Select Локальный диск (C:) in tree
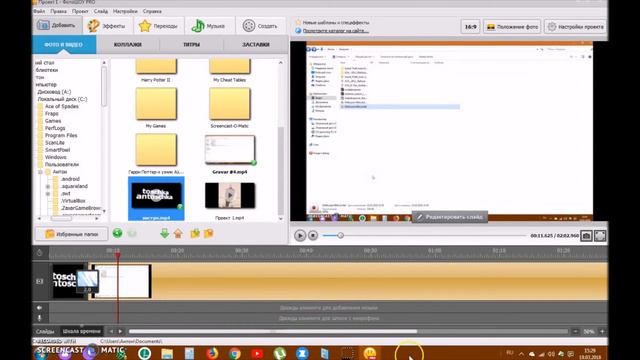The height and width of the screenshot is (360, 640). click(x=62, y=99)
